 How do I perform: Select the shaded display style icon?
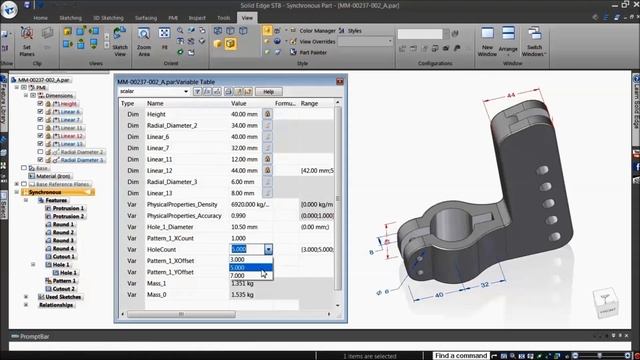coord(218,44)
